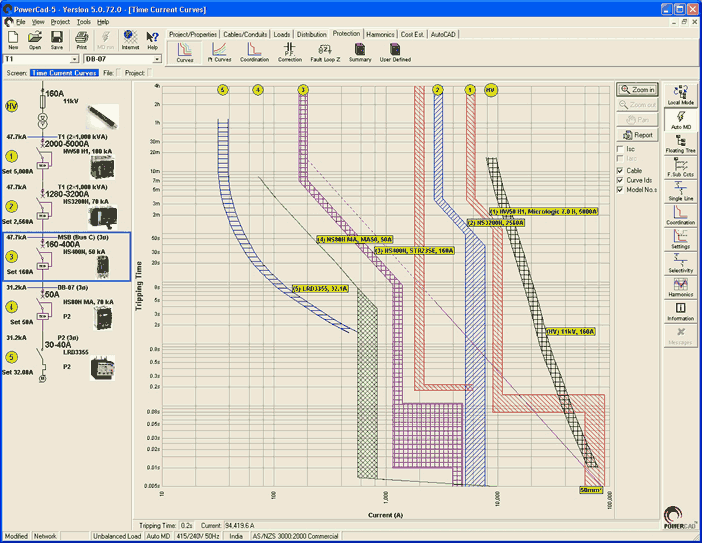Open the View menu
Image resolution: width=702 pixels, height=543 pixels.
click(x=38, y=21)
